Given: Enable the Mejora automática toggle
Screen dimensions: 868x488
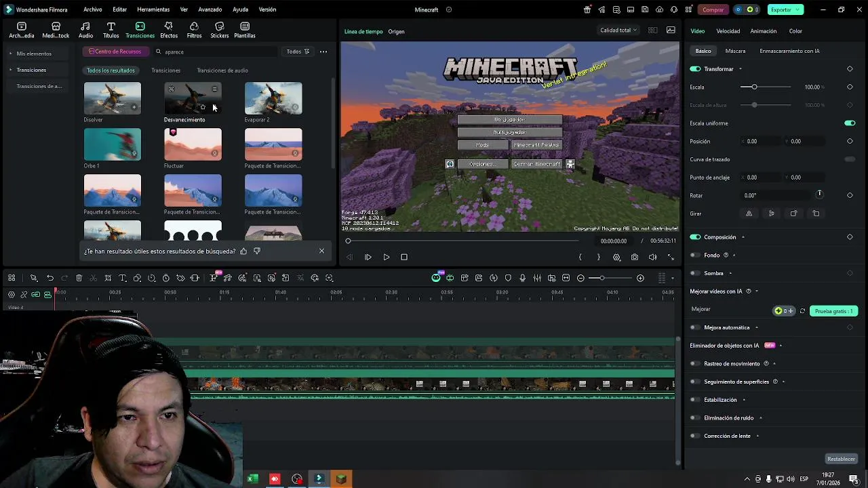Looking at the screenshot, I should pos(695,327).
